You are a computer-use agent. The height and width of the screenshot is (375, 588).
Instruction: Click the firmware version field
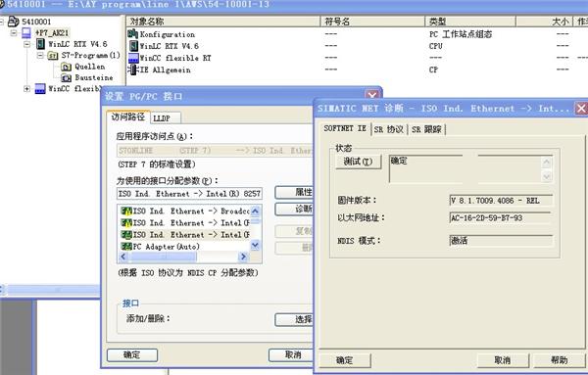[501, 201]
